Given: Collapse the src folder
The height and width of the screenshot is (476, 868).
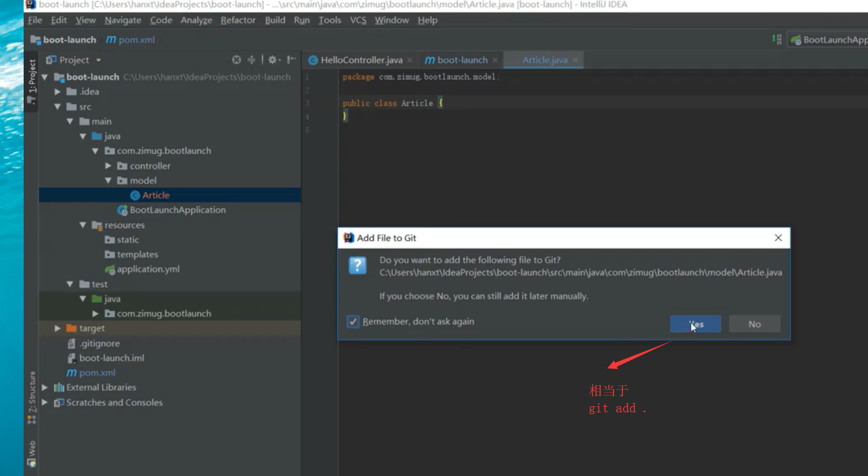Looking at the screenshot, I should coord(57,106).
